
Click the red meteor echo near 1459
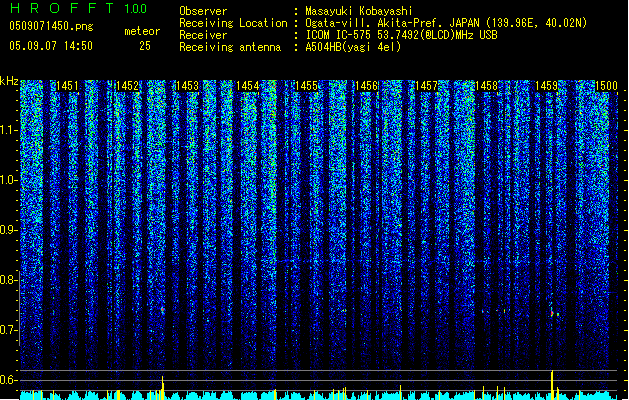pyautogui.click(x=552, y=313)
